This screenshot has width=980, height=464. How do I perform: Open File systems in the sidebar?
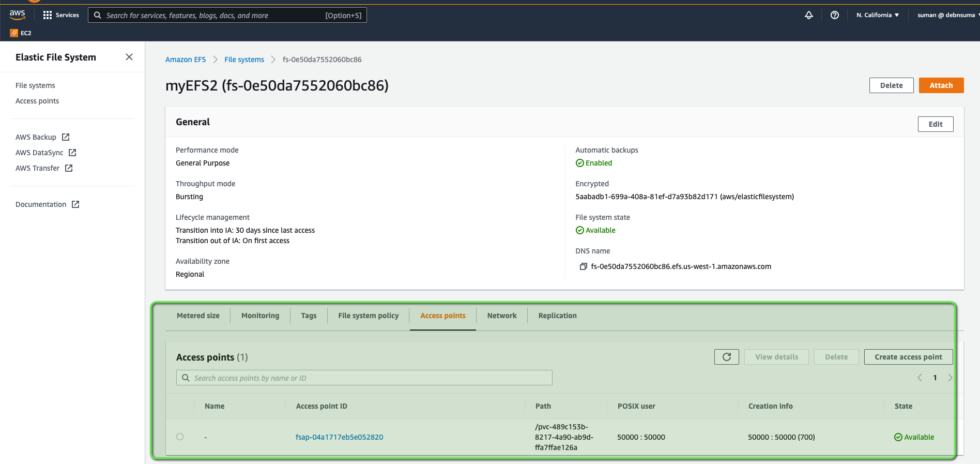(x=35, y=85)
